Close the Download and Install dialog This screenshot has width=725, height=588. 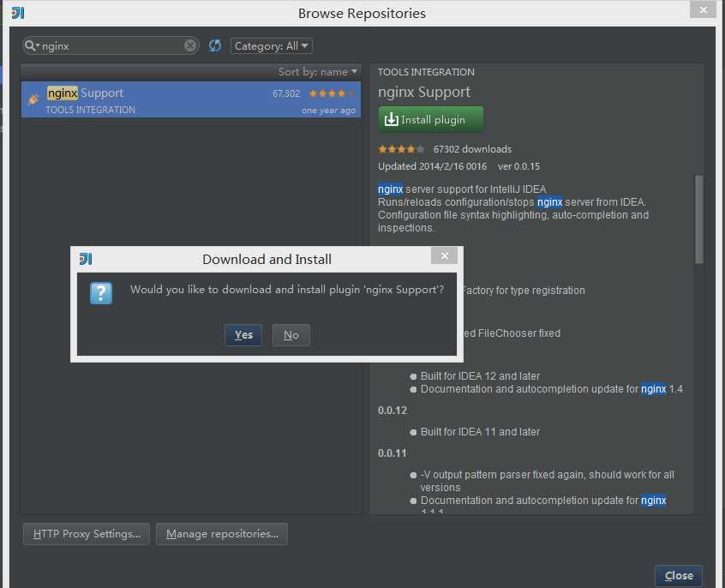click(444, 255)
